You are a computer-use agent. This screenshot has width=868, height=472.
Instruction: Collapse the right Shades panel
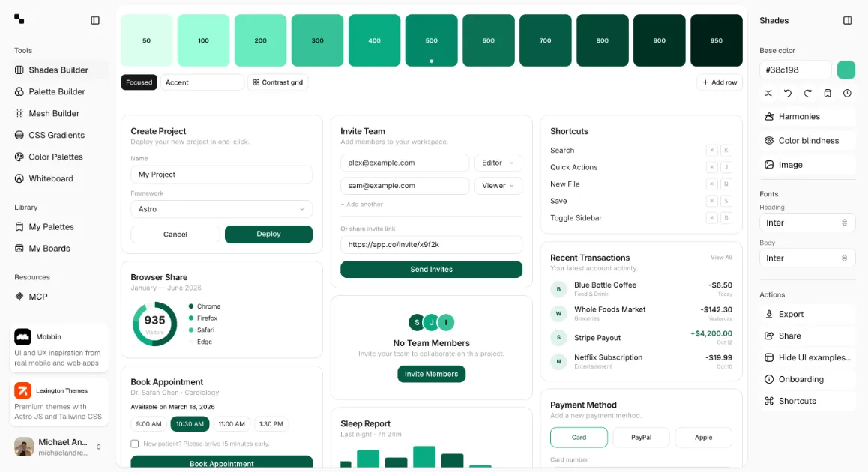click(847, 21)
